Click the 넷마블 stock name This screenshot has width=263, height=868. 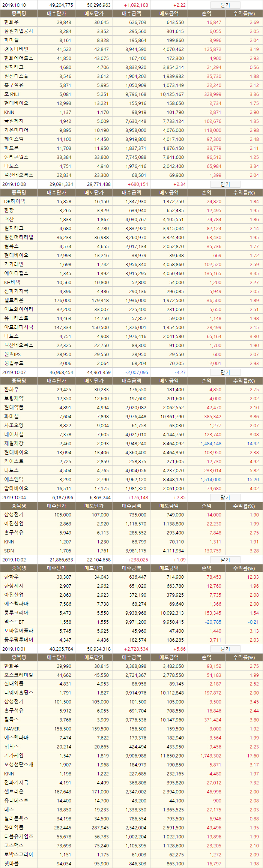(x=11, y=864)
